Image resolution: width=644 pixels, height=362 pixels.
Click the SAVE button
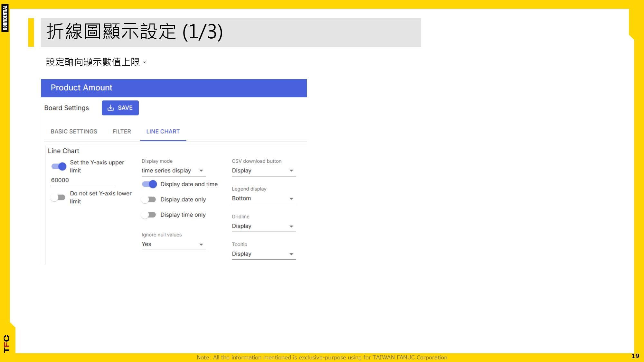click(120, 108)
